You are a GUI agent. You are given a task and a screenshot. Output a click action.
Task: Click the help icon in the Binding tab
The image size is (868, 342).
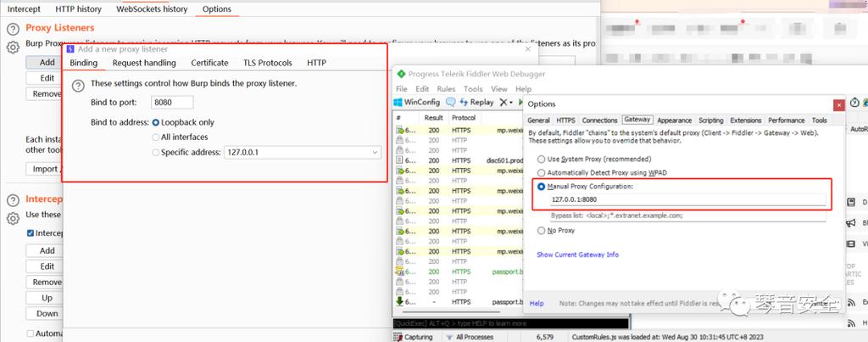click(79, 86)
